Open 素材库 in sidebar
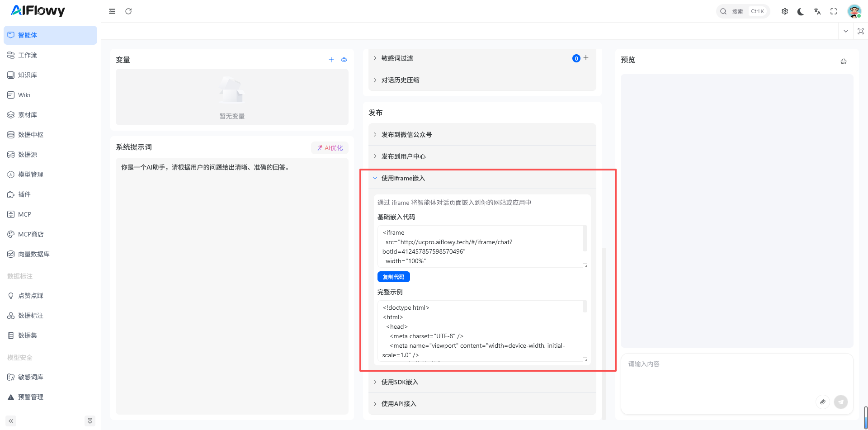This screenshot has width=868, height=430. click(50, 115)
